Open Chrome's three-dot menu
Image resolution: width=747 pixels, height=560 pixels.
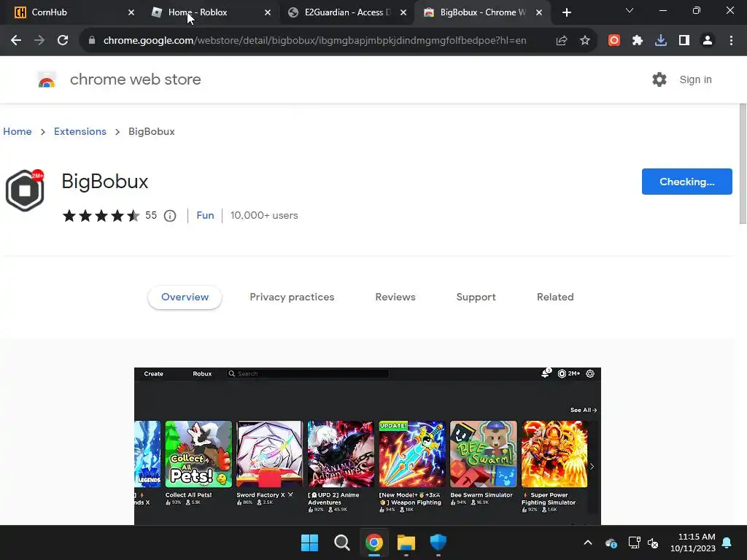click(731, 41)
